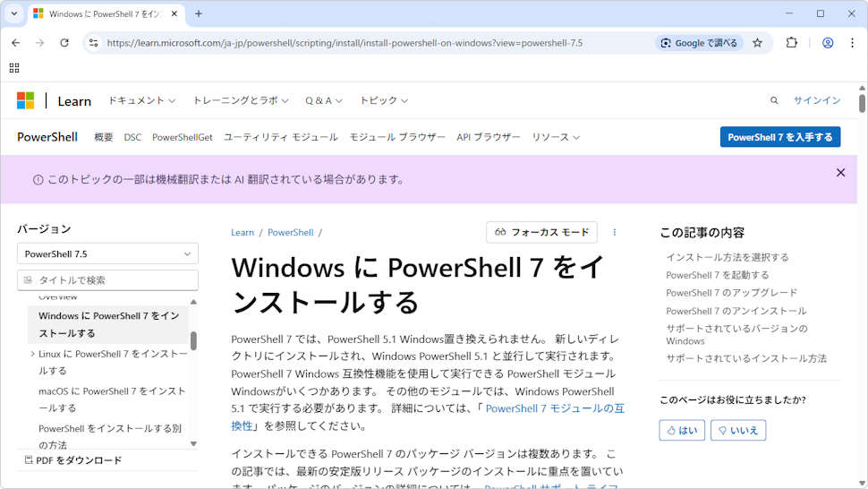
Task: Click PowerShell in the breadcrumb
Action: 291,233
